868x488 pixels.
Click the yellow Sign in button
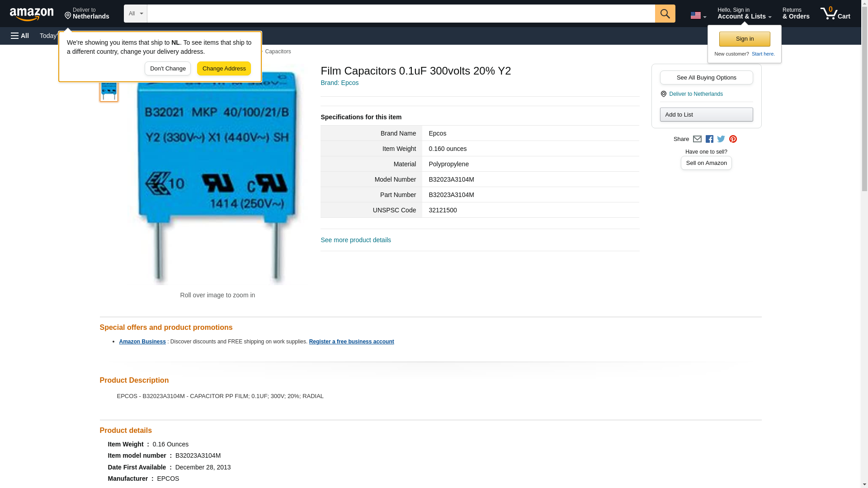click(x=745, y=39)
